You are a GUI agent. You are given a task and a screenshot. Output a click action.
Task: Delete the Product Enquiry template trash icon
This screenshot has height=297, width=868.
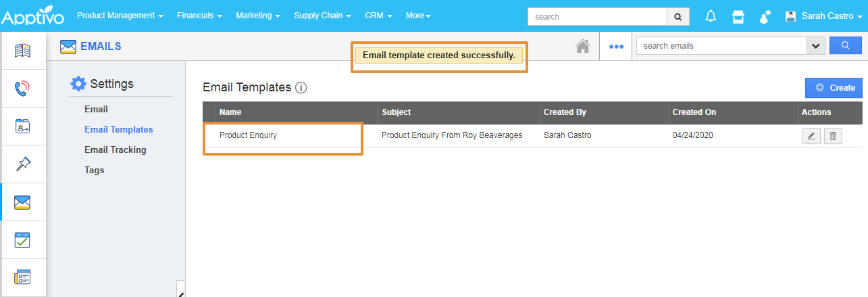[x=833, y=136]
